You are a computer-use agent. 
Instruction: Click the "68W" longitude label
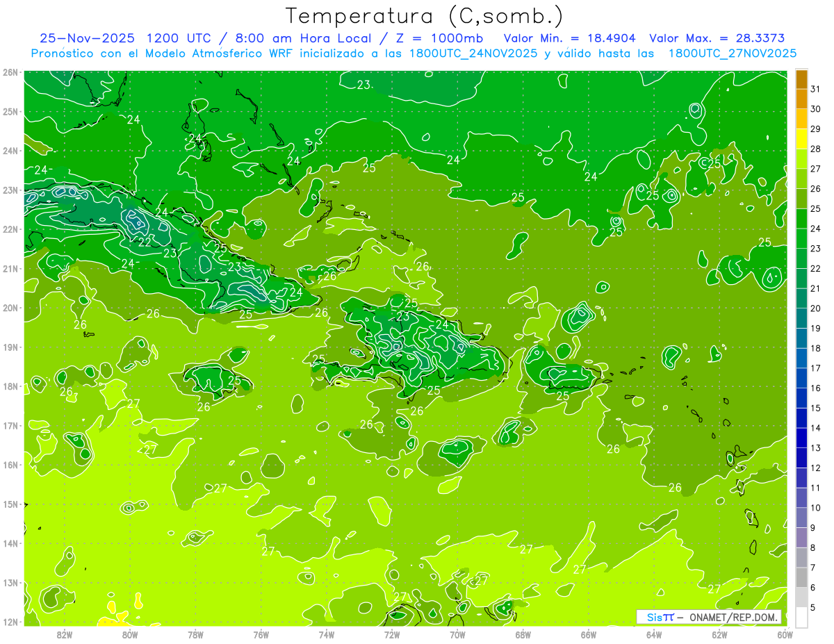[523, 634]
